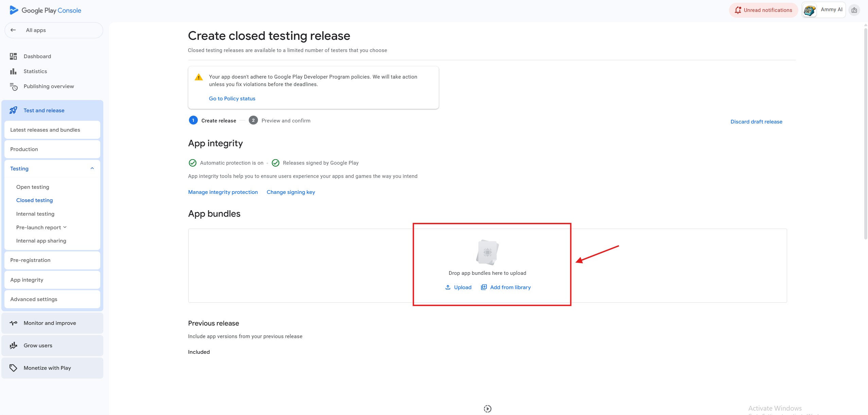Click the Monitor and improve pulse icon
Viewport: 868px width, 415px height.
pyautogui.click(x=14, y=323)
